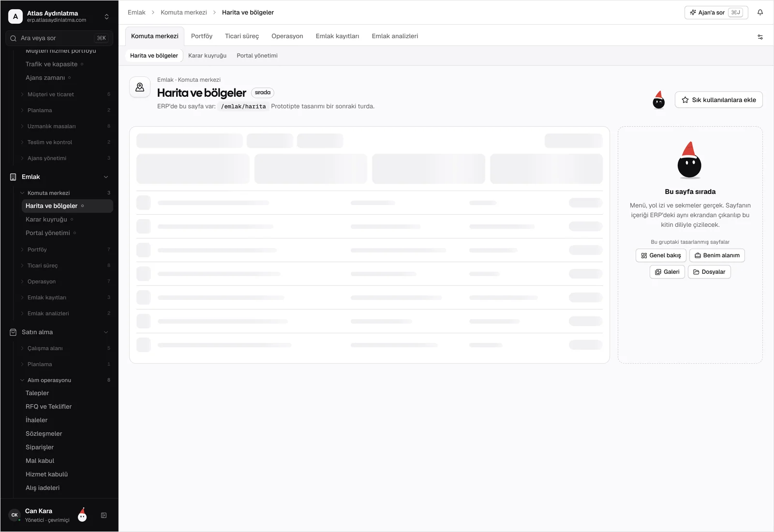
Task: Click the large mascot in the queue panel
Action: pyautogui.click(x=689, y=160)
